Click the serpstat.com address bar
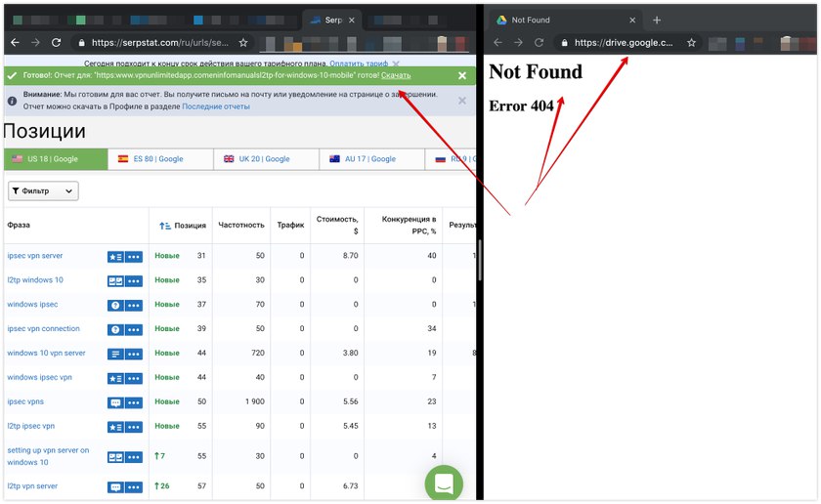This screenshot has height=504, width=821. (x=159, y=43)
